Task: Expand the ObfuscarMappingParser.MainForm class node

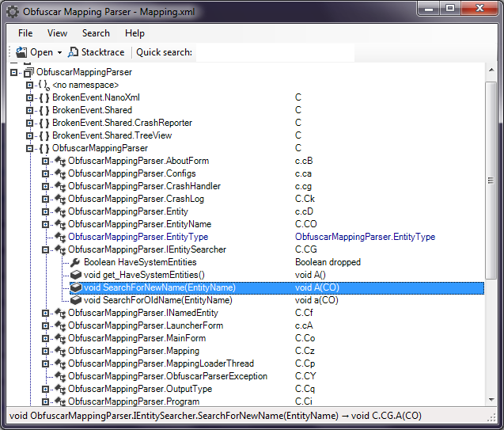Action: pos(45,338)
